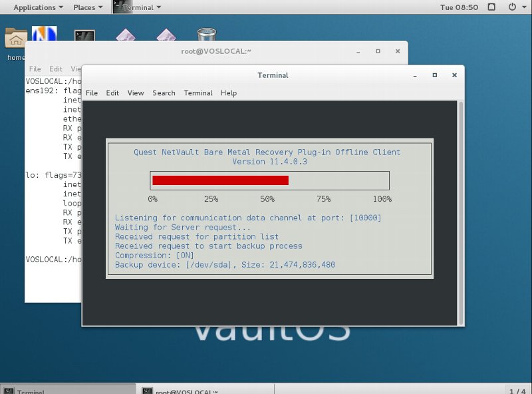532x394 pixels.
Task: Open the home folder desktop icon
Action: coord(15,38)
